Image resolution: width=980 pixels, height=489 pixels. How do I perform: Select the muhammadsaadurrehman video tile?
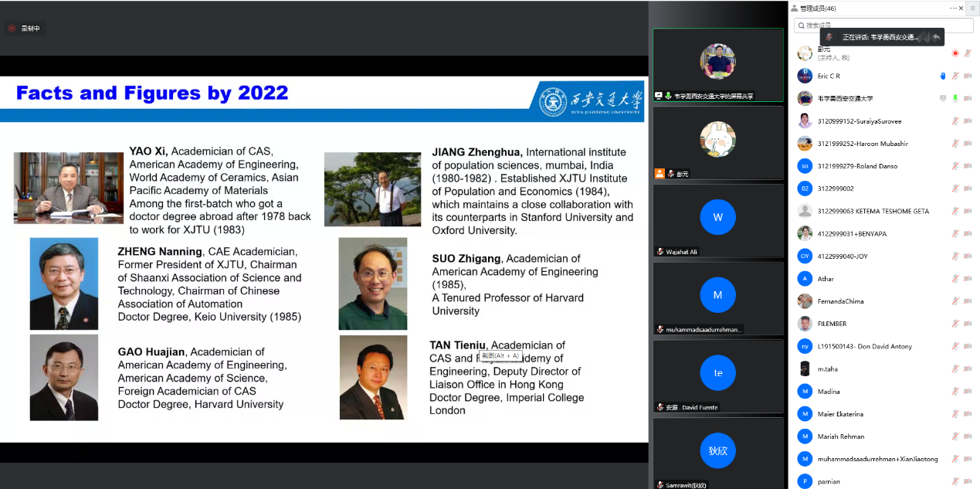718,299
